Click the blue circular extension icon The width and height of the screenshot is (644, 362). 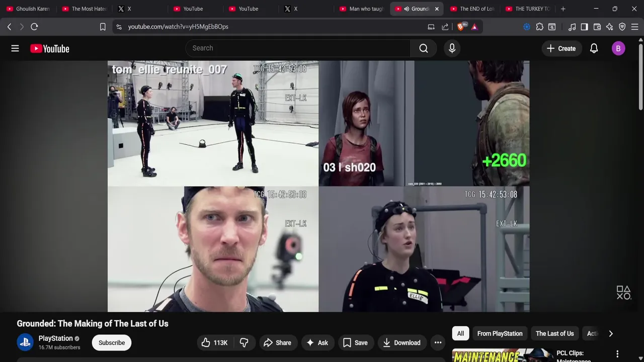click(527, 27)
